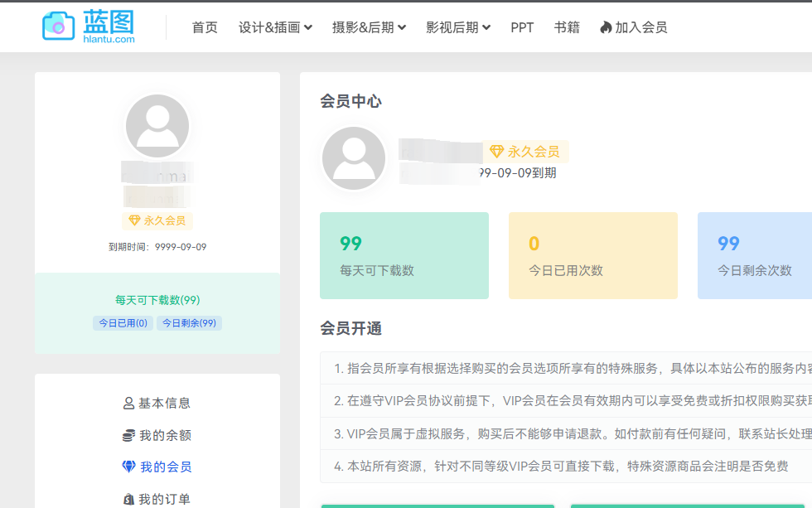Image resolution: width=812 pixels, height=508 pixels.
Task: Click the sidebar profile avatar
Action: [157, 126]
